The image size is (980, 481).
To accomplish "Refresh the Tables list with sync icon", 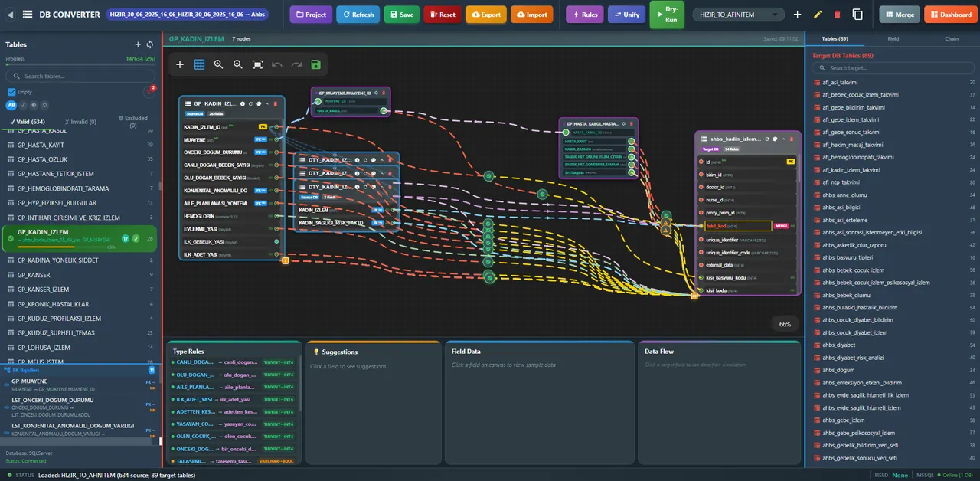I will pos(149,45).
